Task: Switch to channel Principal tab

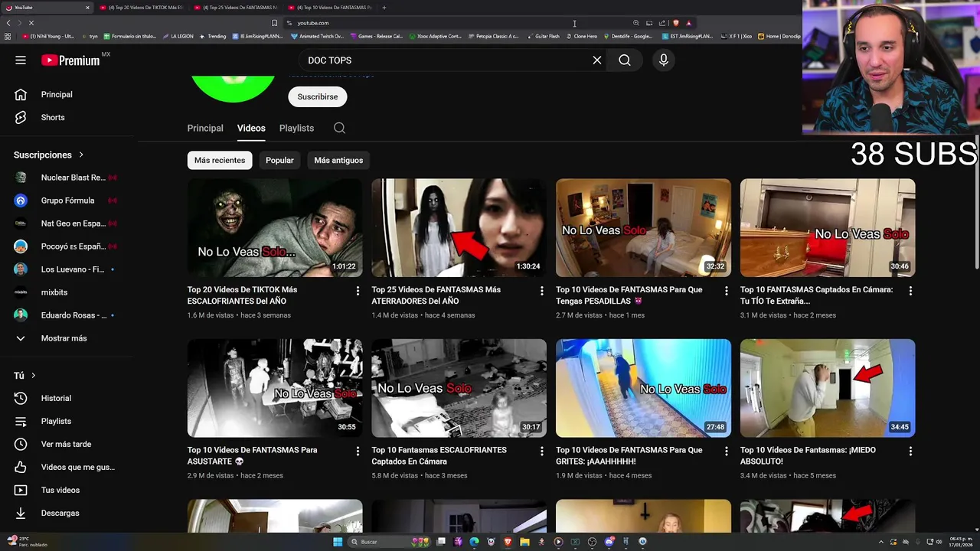Action: [205, 128]
